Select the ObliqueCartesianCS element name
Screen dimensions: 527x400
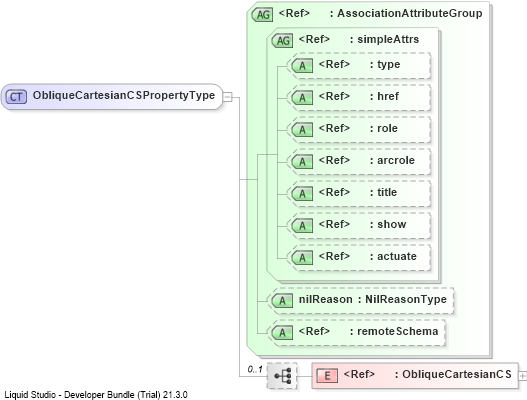457,374
